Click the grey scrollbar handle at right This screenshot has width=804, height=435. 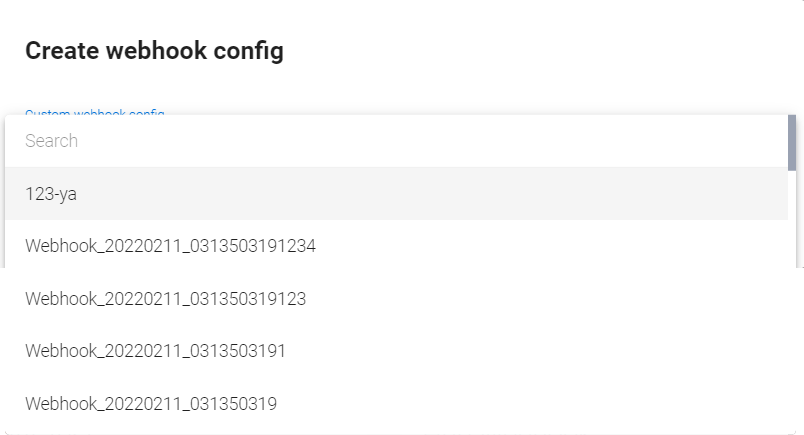click(792, 143)
